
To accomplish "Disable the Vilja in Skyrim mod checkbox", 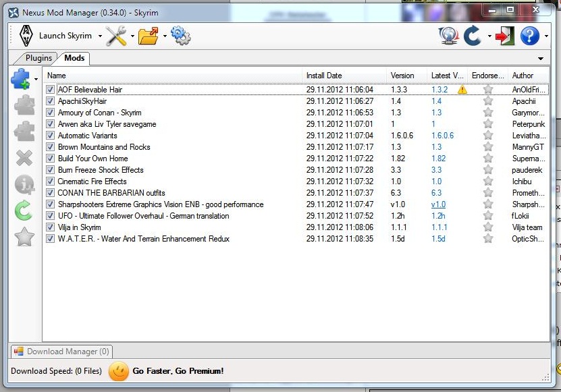I will pyautogui.click(x=51, y=227).
